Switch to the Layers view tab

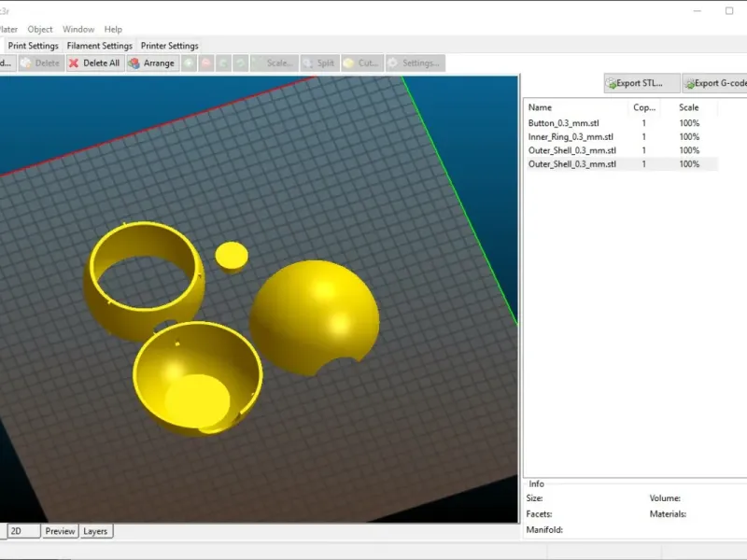[95, 531]
